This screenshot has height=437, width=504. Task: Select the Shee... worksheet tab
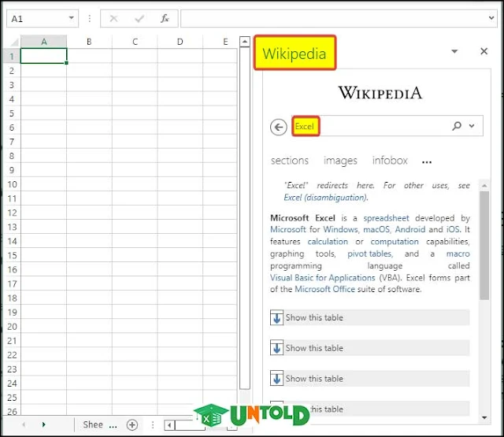[x=100, y=424]
